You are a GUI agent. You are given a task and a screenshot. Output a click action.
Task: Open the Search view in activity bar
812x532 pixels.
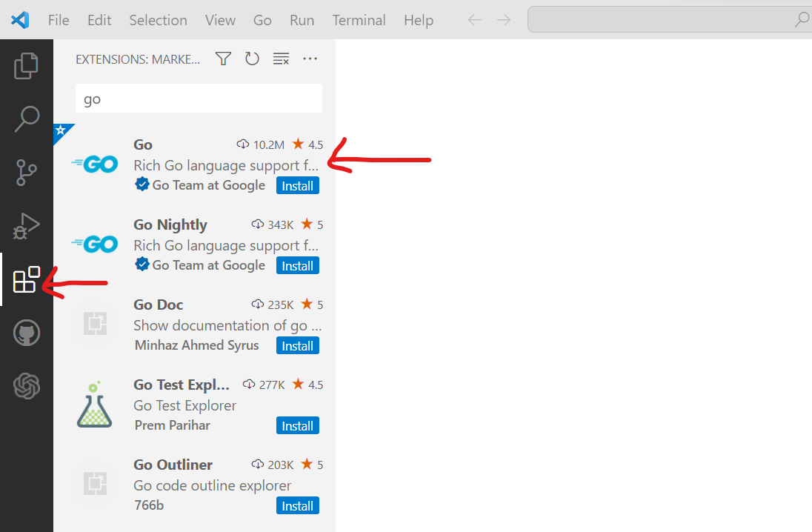click(x=27, y=119)
